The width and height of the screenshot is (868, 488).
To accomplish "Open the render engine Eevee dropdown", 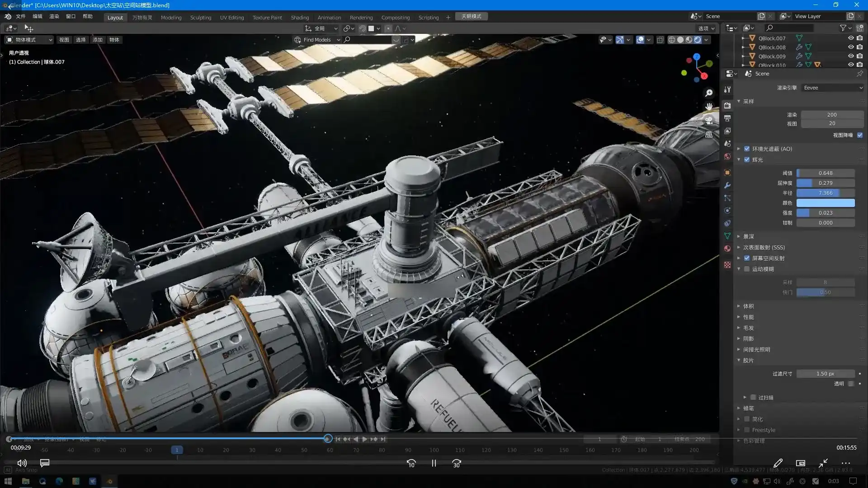I will click(832, 88).
